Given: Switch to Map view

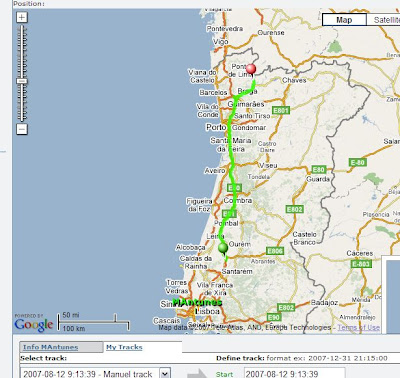Looking at the screenshot, I should [344, 20].
